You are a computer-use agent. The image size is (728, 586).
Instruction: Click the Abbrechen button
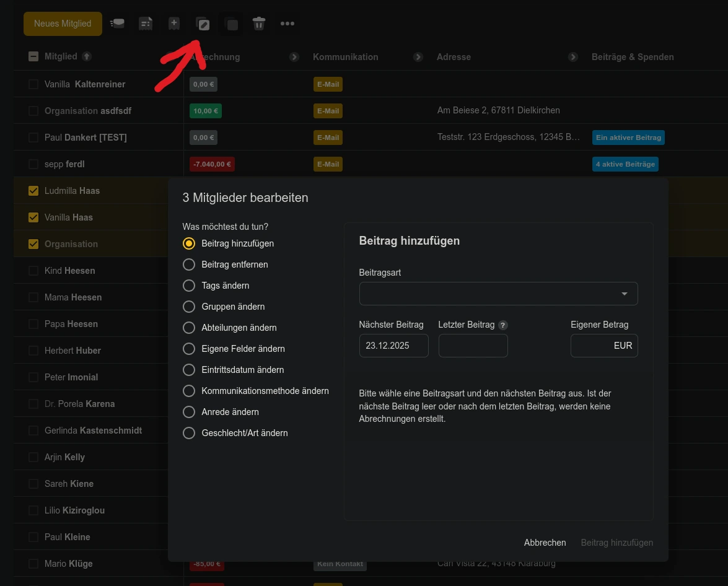click(545, 543)
